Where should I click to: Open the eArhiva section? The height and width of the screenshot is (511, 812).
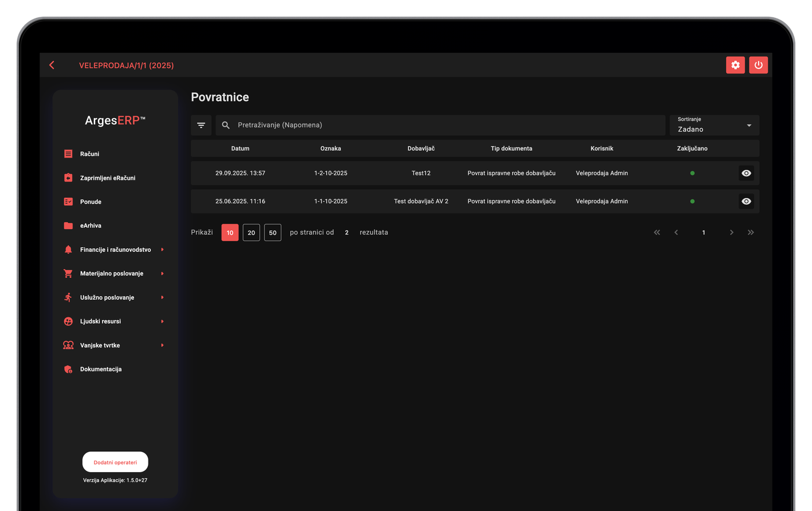(x=90, y=226)
